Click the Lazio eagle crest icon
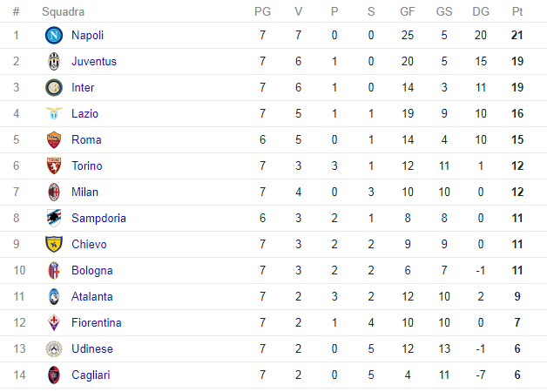Image resolution: width=547 pixels, height=392 pixels. point(54,113)
